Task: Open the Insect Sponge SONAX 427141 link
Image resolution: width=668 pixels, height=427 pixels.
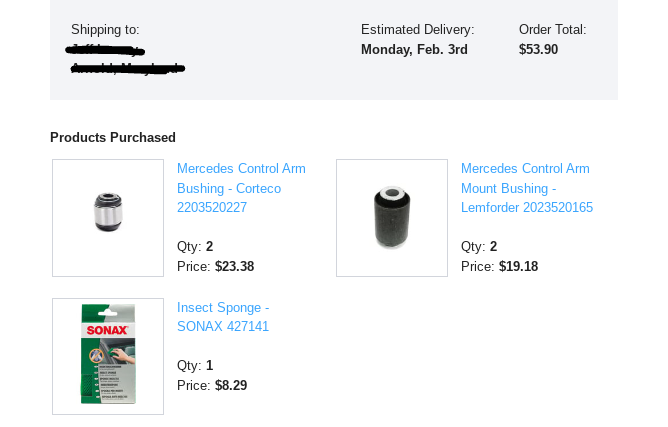Action: pos(223,317)
